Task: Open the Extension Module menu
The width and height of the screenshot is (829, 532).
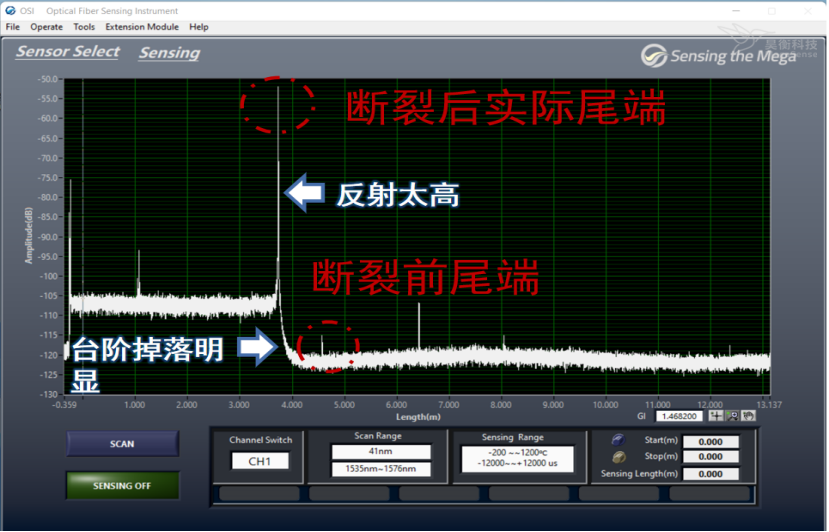Action: point(142,27)
